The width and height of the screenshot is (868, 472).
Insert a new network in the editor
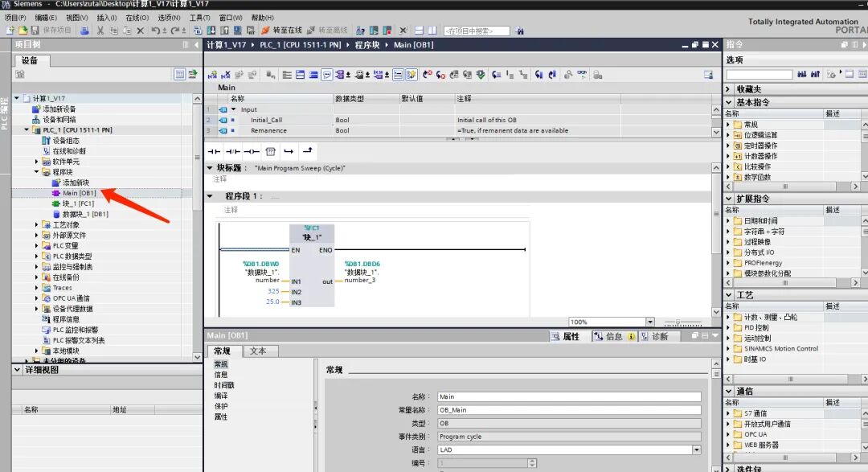click(x=212, y=75)
